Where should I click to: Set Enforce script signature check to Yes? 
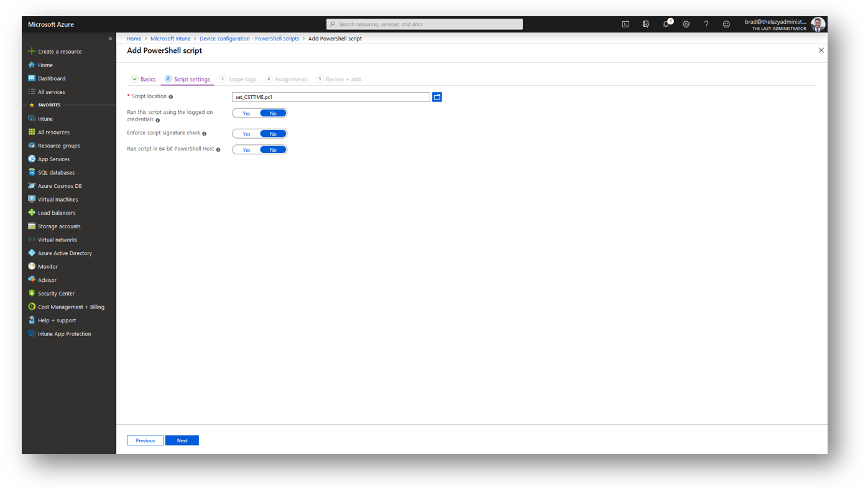[246, 134]
